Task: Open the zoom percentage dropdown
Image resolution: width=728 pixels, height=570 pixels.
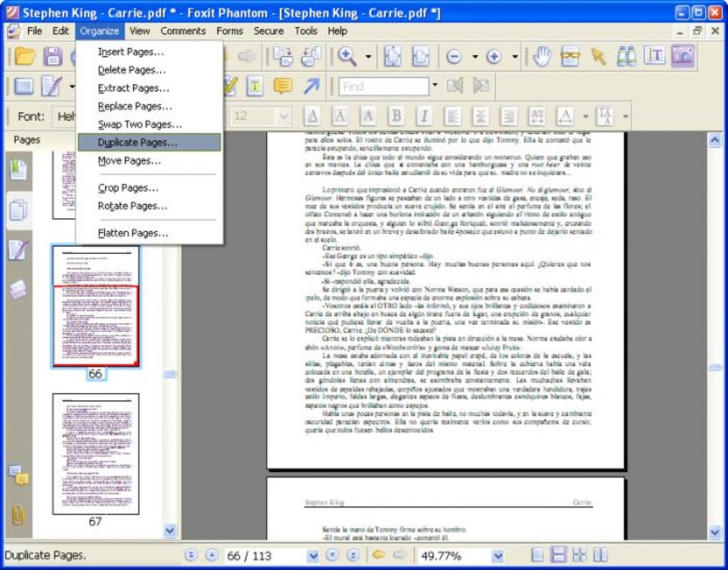Action: [x=497, y=556]
